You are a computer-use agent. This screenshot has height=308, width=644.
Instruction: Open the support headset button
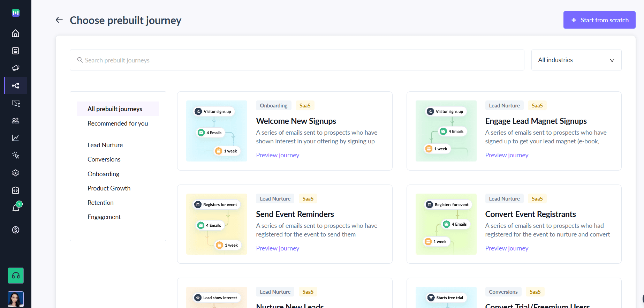pyautogui.click(x=16, y=276)
